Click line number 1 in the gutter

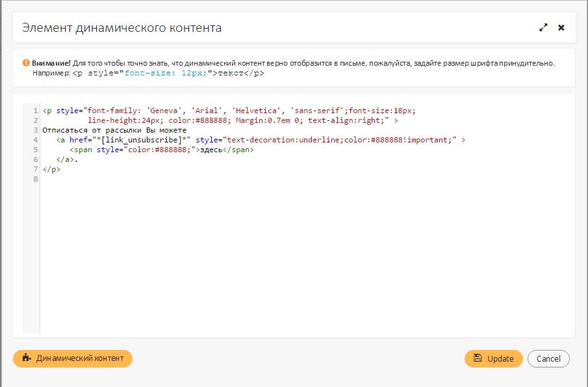[x=34, y=111]
